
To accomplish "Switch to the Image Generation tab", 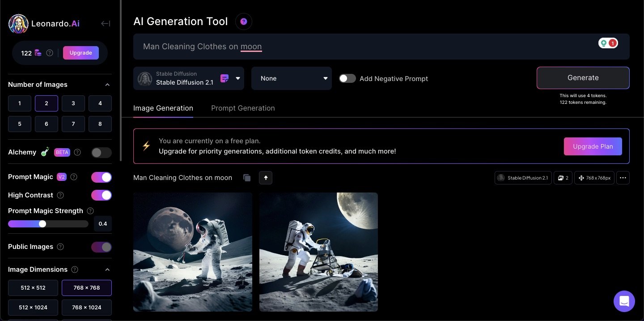I will tap(163, 108).
